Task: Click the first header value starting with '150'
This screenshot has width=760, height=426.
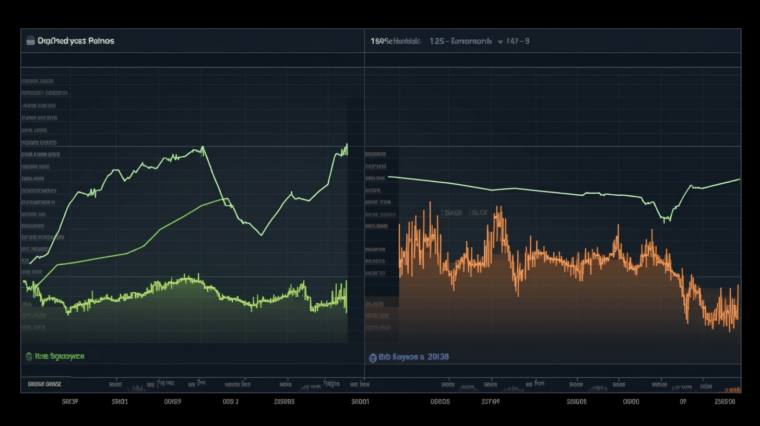Action: tap(390, 41)
